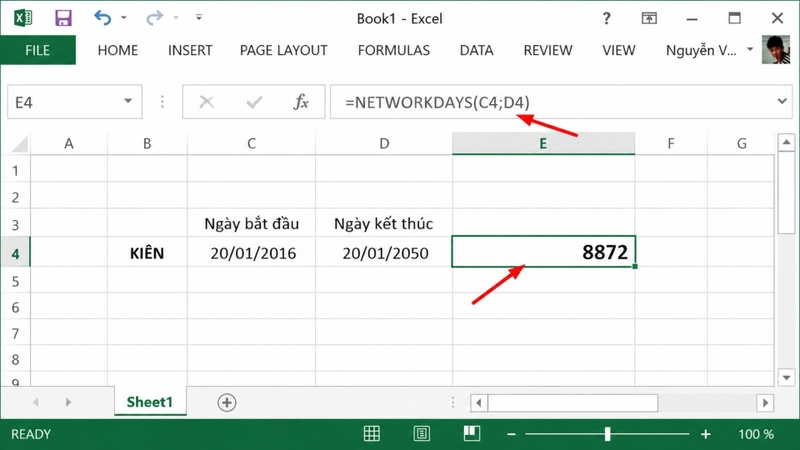Screen dimensions: 800x450
Task: Click the Redo arrow icon
Action: (x=154, y=18)
